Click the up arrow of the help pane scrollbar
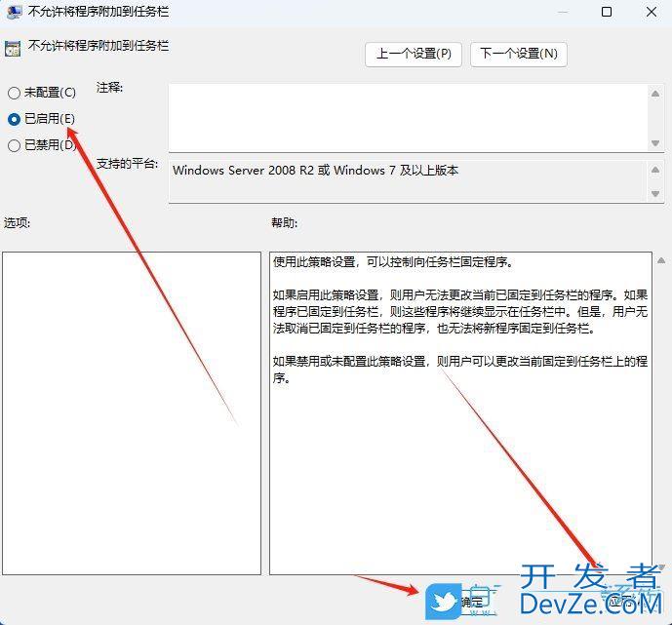This screenshot has width=672, height=625. (661, 260)
